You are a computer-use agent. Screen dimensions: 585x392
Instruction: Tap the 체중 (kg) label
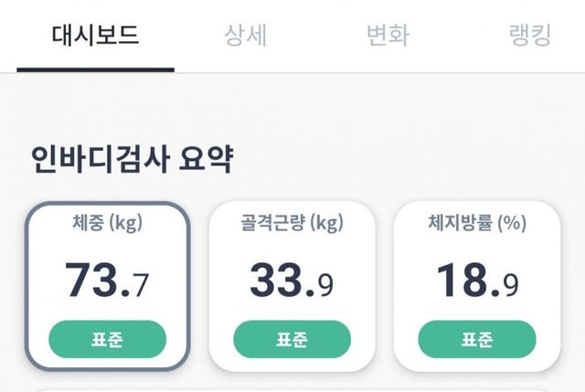point(107,221)
